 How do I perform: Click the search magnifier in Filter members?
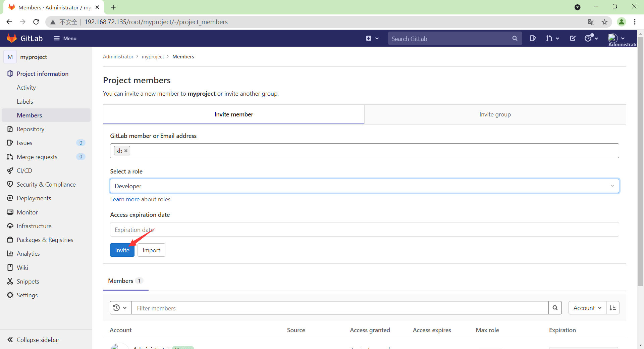[555, 308]
